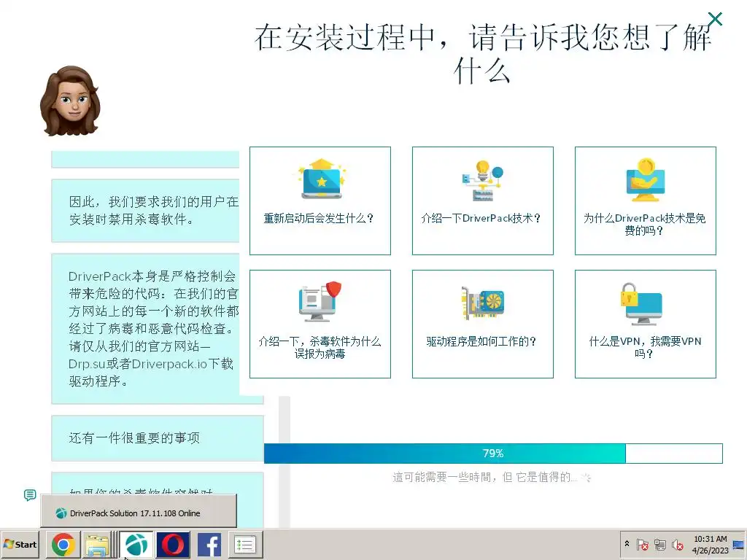Launch Google Chrome from taskbar
The height and width of the screenshot is (560, 747).
pyautogui.click(x=63, y=545)
